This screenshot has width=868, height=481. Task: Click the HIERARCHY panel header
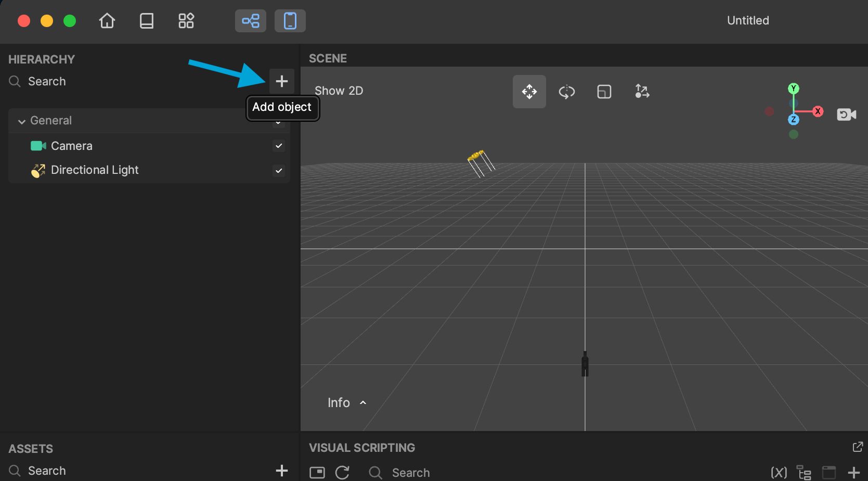click(42, 59)
